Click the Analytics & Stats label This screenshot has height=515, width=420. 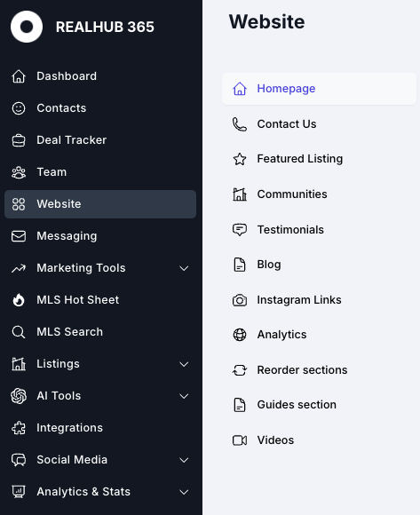coord(83,492)
